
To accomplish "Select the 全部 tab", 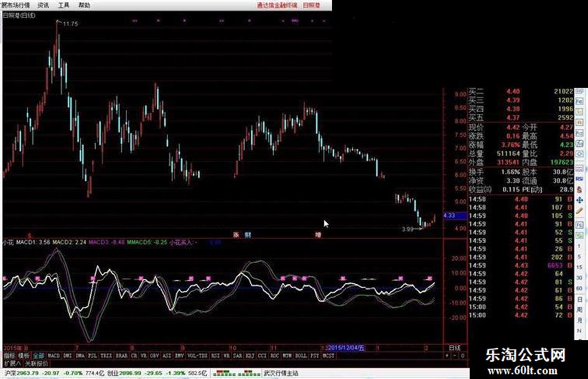I will tap(39, 355).
